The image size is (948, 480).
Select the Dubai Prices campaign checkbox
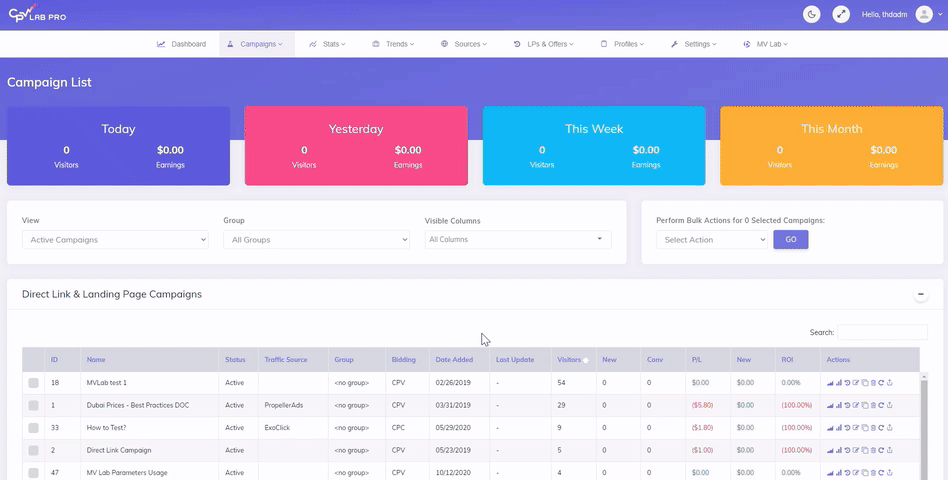pos(34,405)
